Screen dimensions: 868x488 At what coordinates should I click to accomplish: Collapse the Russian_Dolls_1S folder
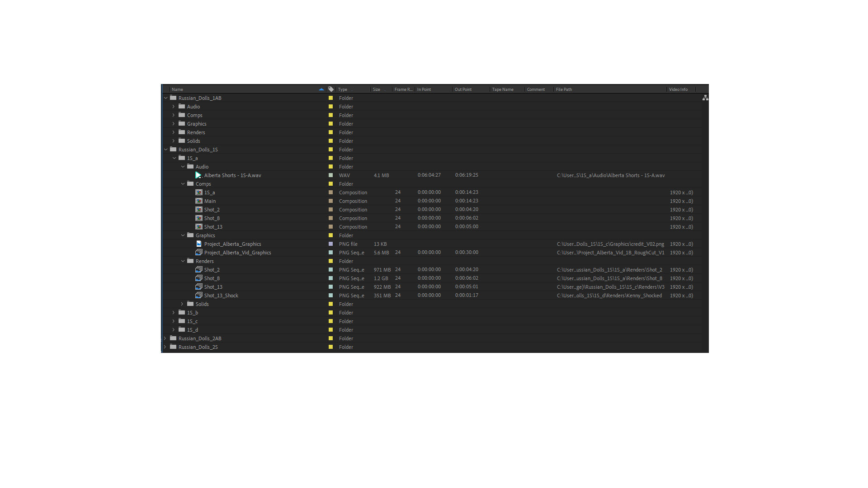tap(166, 150)
